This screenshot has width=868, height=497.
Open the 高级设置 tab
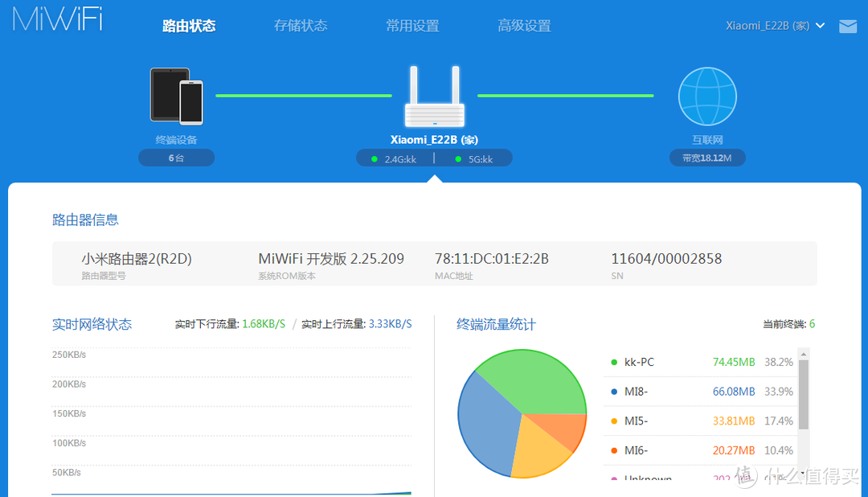pyautogui.click(x=524, y=26)
